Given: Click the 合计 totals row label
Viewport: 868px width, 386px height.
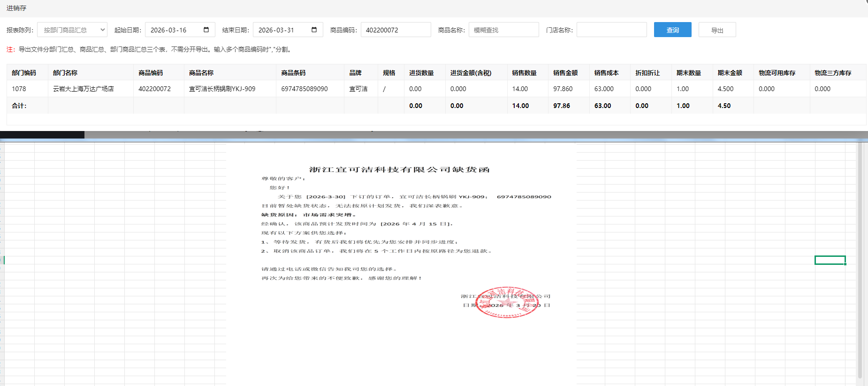Looking at the screenshot, I should click(19, 106).
